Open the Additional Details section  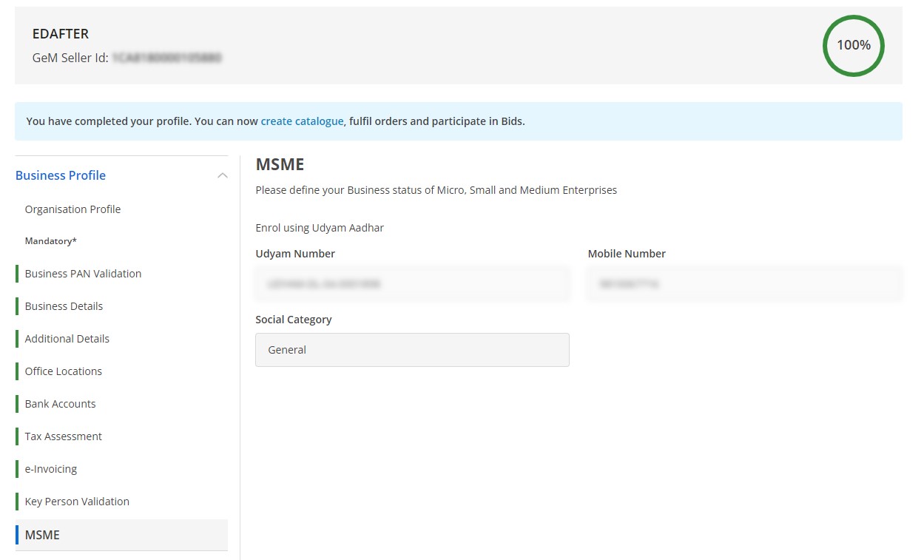click(x=67, y=339)
